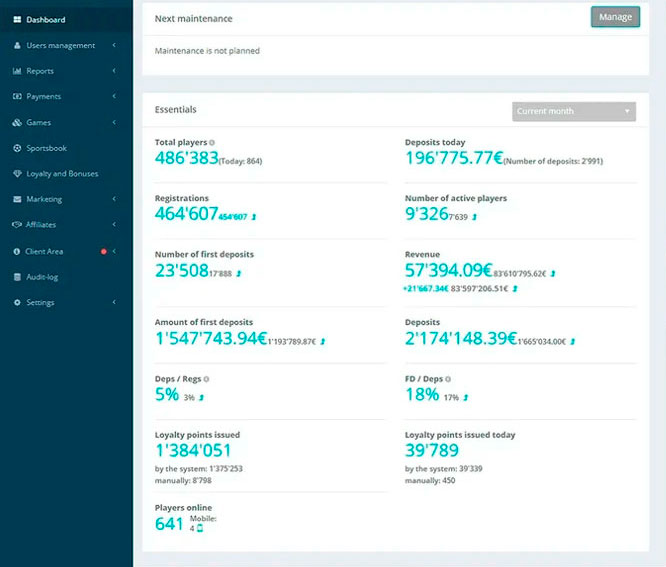Click the Audit-log document icon
Screen dimensions: 666x567
17,277
